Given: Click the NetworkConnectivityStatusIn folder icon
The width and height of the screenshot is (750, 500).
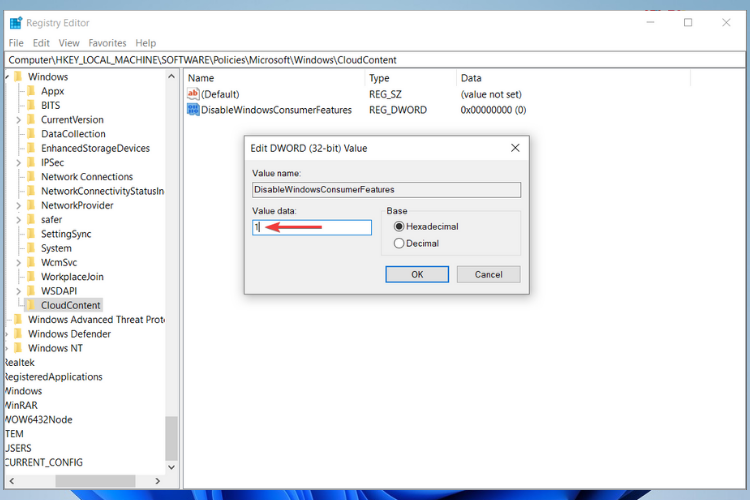Looking at the screenshot, I should [31, 191].
